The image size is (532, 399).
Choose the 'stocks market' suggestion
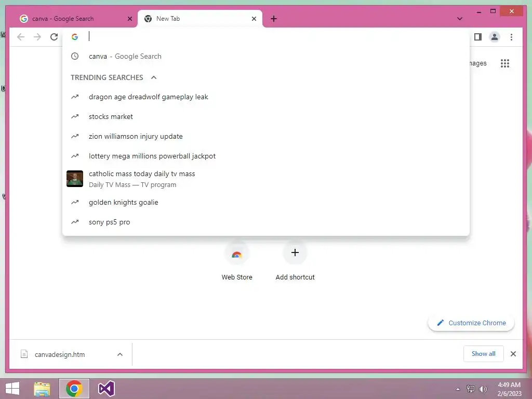265,117
